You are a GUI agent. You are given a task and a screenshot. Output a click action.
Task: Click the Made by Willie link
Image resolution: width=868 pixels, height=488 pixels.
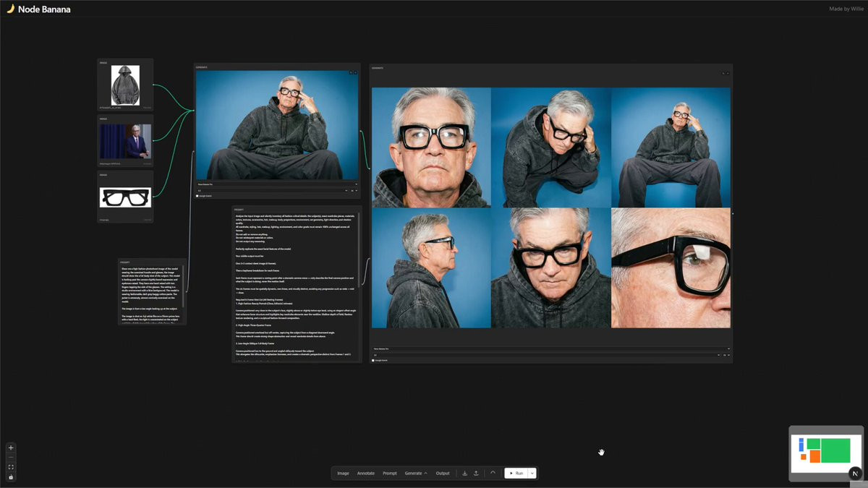coord(846,9)
